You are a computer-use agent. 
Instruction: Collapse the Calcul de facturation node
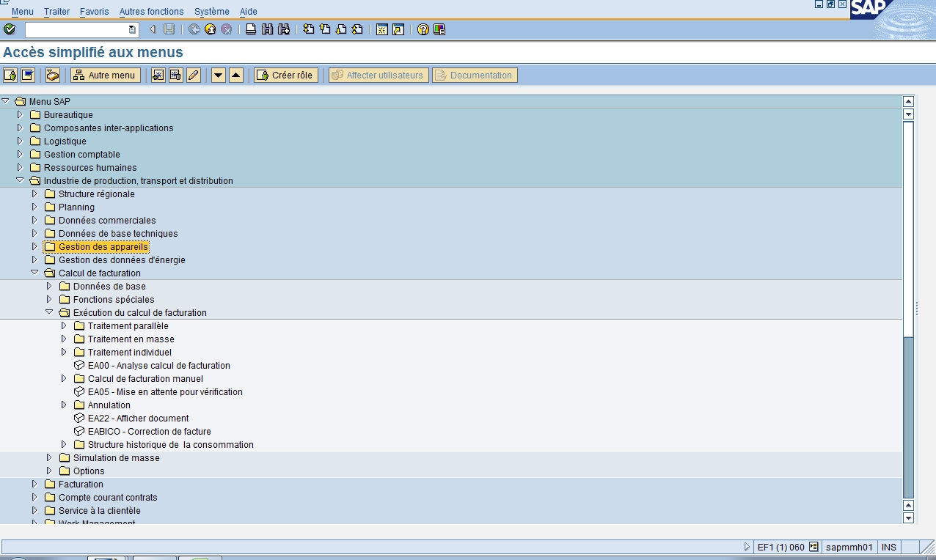34,272
